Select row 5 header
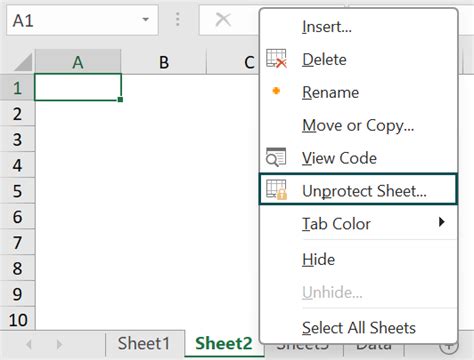 [17, 191]
